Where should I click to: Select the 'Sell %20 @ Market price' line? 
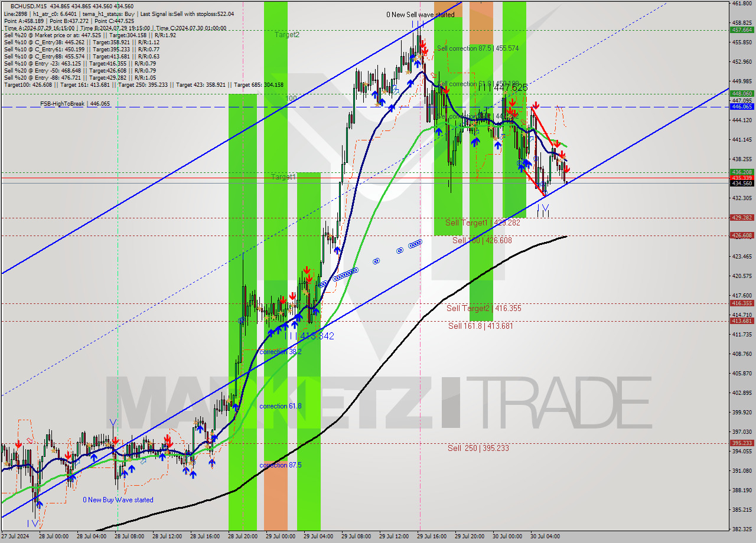click(90, 35)
